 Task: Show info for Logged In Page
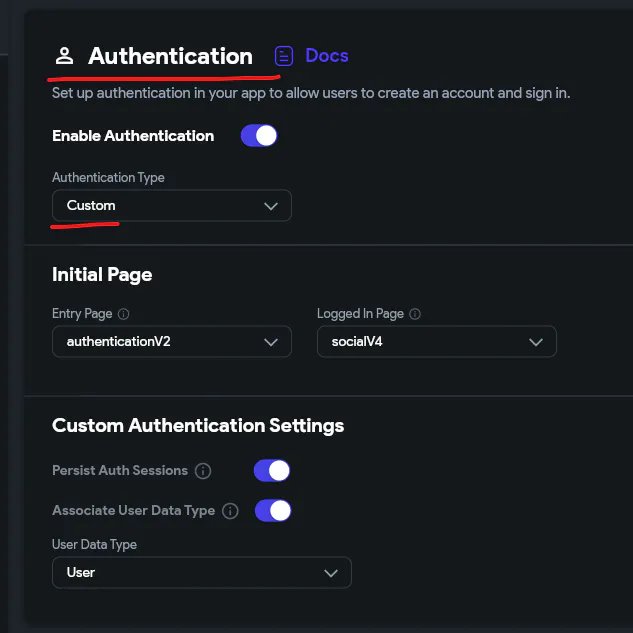415,314
